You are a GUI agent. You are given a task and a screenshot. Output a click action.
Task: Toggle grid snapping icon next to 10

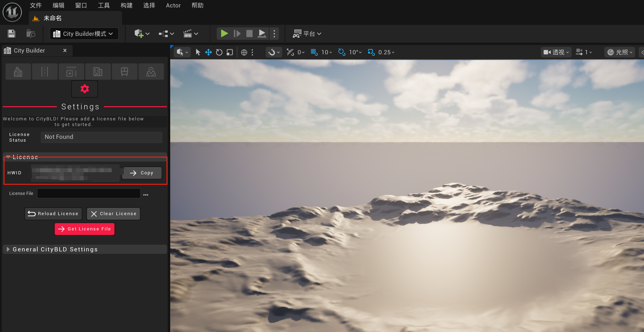click(314, 52)
